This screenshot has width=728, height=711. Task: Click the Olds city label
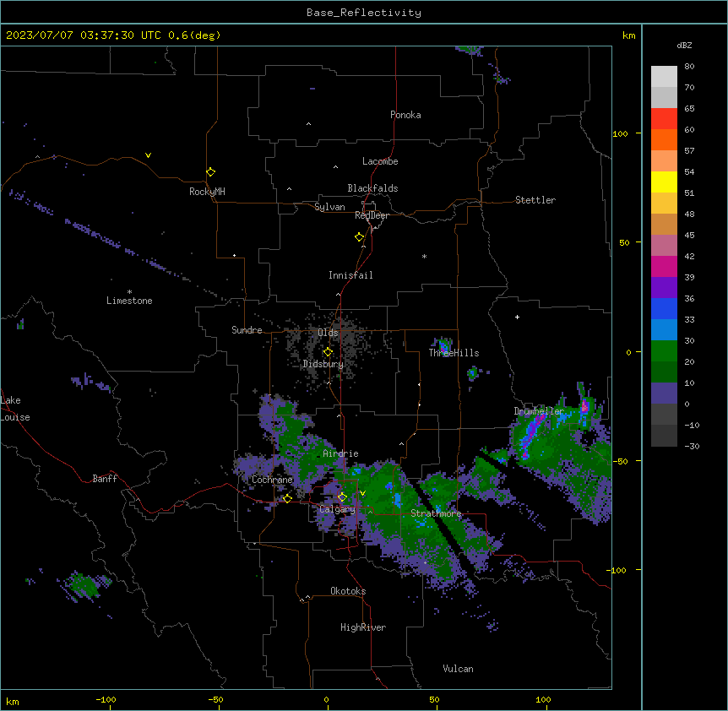[328, 333]
